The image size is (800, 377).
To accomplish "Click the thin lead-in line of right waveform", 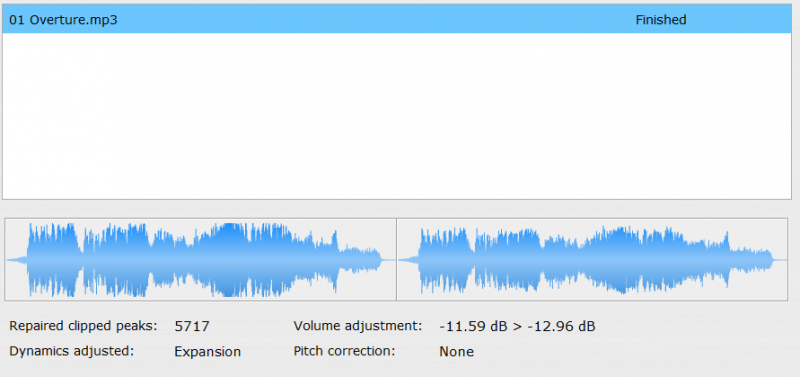I will (408, 260).
